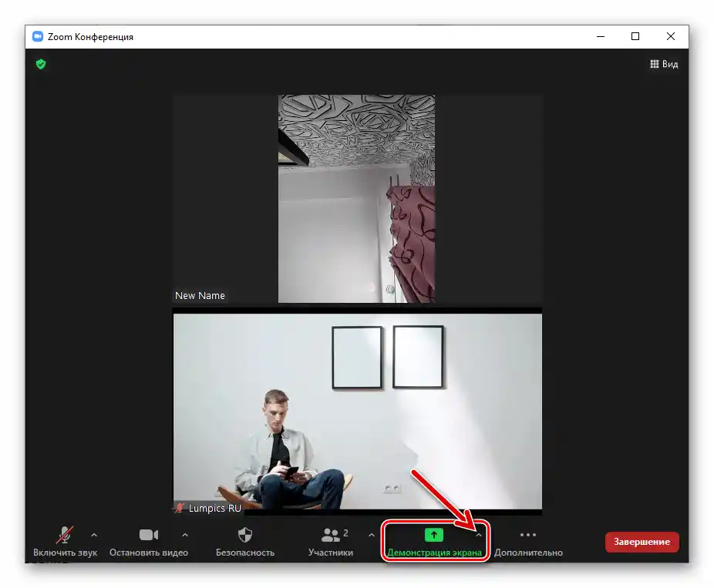Screen dimensions: 714x588
Task: Close the Zoom Конференция window
Action: coord(671,36)
